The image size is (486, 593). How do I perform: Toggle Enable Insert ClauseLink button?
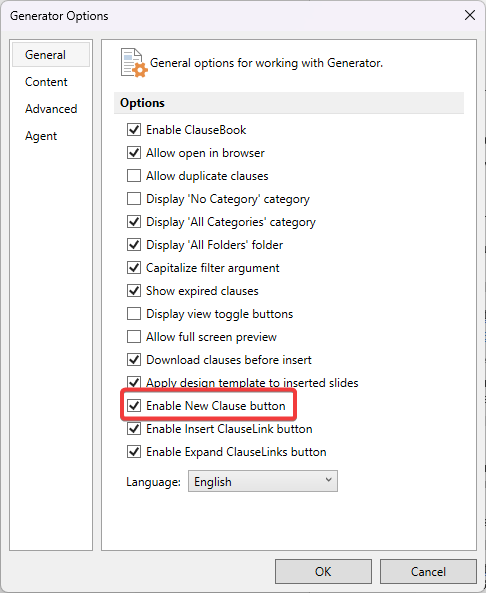coord(134,429)
